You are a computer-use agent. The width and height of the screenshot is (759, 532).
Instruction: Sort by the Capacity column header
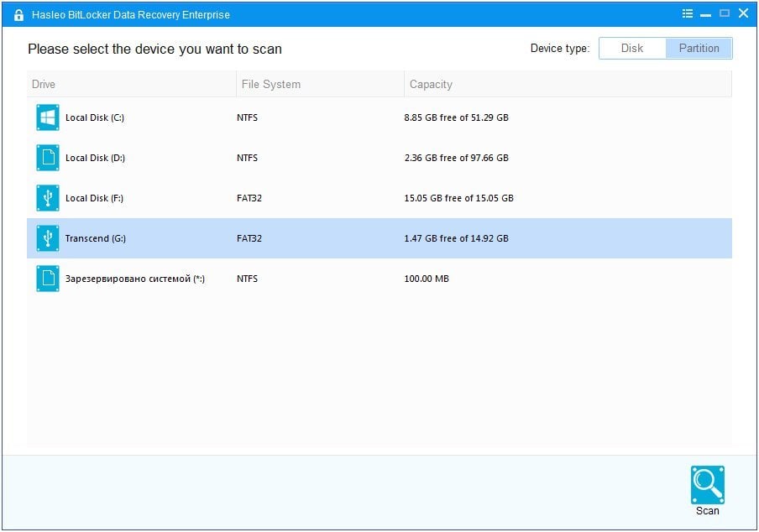point(432,84)
